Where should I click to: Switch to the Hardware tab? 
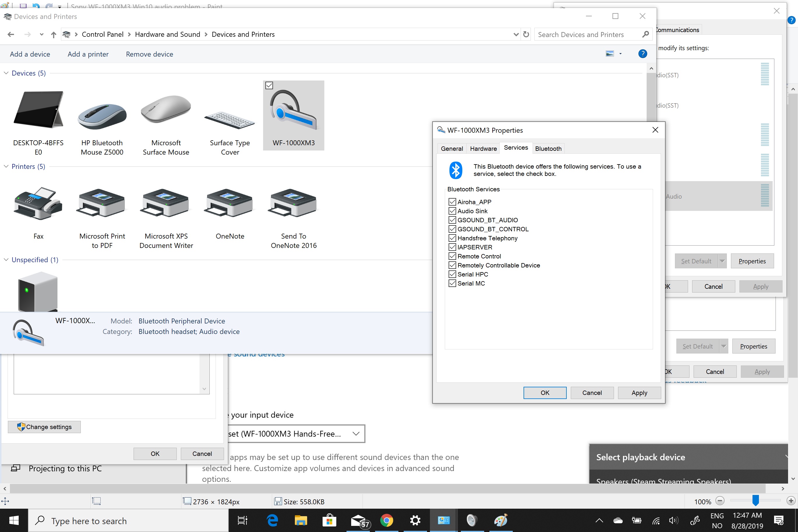coord(483,149)
